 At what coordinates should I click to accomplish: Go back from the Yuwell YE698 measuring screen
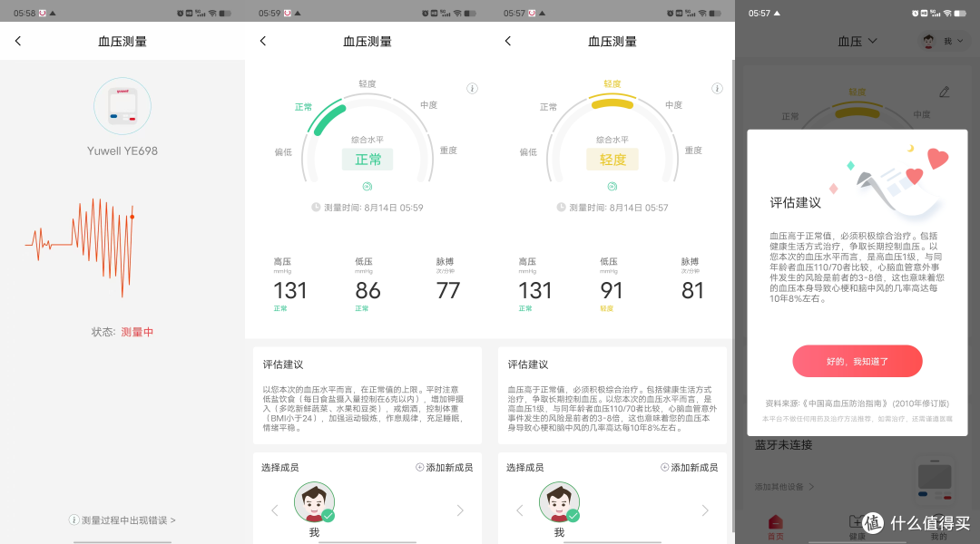coord(18,41)
